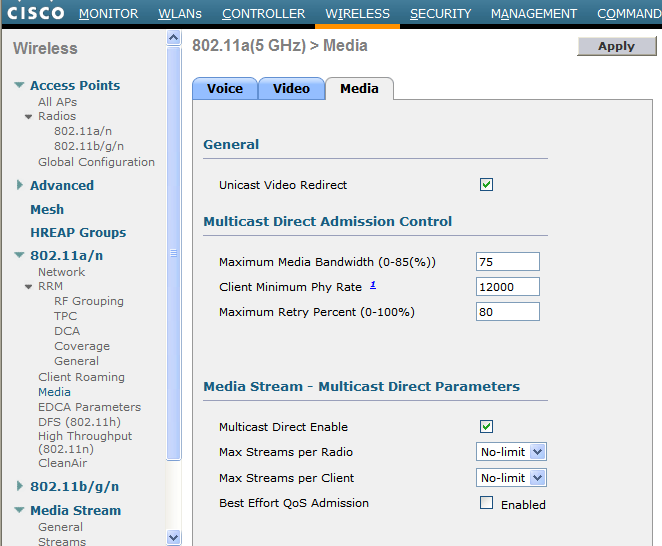
Task: Open Max Streams per Client dropdown
Action: (511, 478)
